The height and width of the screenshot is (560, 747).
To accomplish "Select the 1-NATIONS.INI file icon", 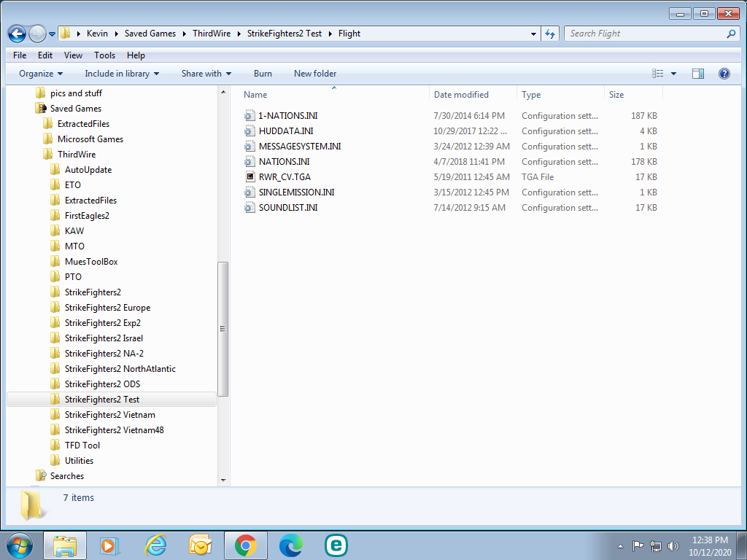I will click(x=249, y=116).
